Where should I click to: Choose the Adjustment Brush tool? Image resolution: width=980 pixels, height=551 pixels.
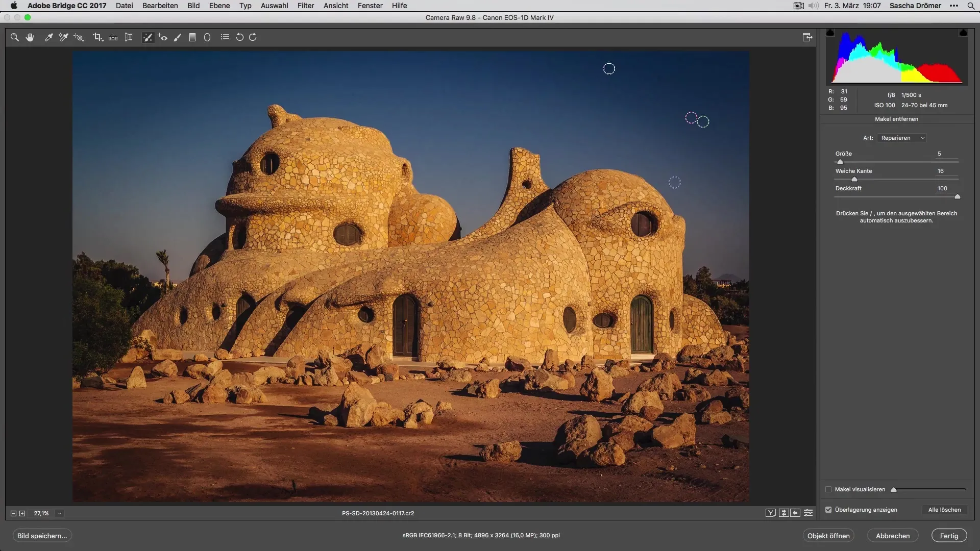[x=177, y=37]
